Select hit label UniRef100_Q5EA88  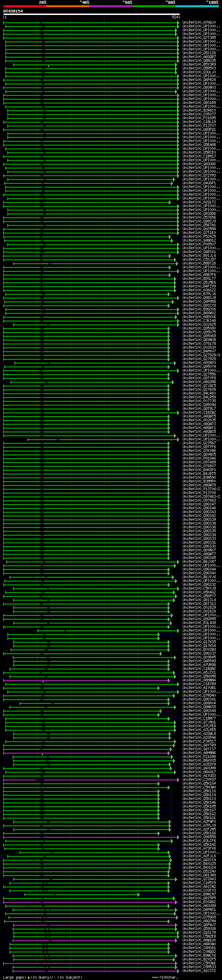pos(199,145)
